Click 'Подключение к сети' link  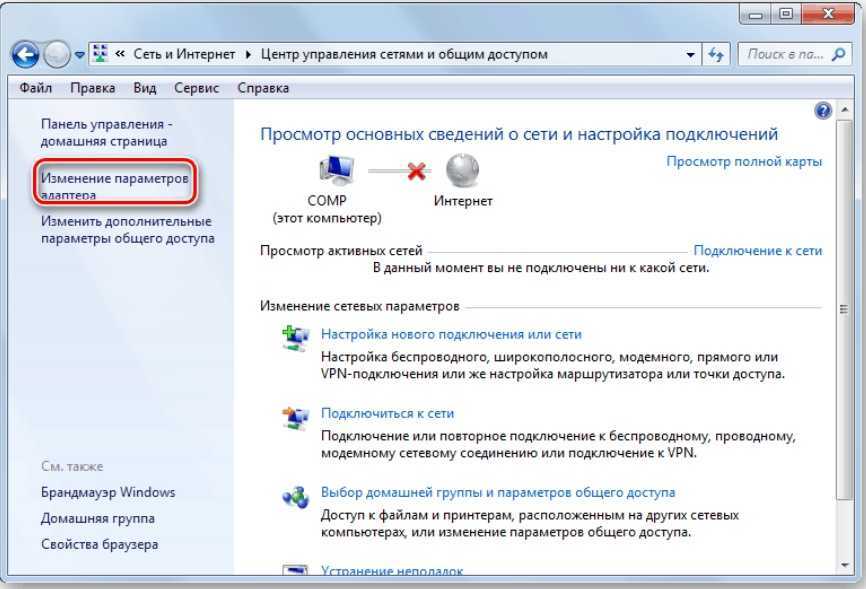[758, 250]
